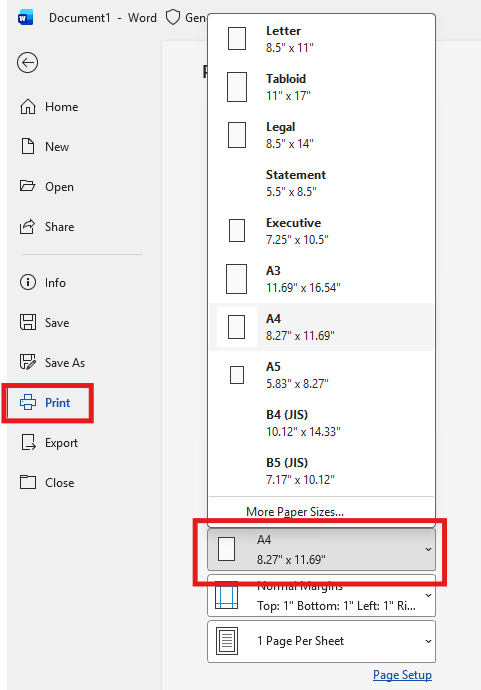The image size is (481, 690).
Task: Open the Page Setup link
Action: point(402,675)
